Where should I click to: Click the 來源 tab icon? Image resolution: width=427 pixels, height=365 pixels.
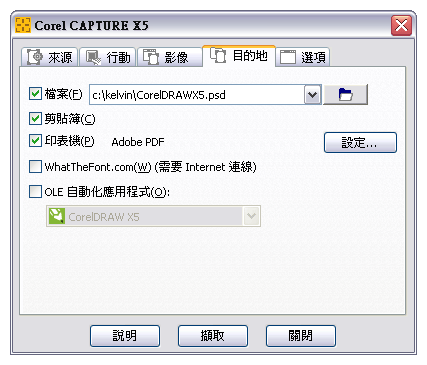coord(35,57)
